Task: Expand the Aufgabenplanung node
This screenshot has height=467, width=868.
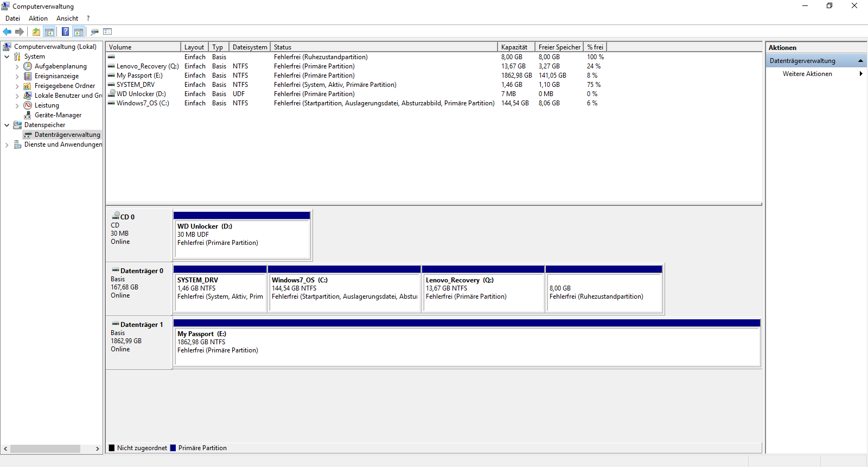Action: (x=17, y=67)
